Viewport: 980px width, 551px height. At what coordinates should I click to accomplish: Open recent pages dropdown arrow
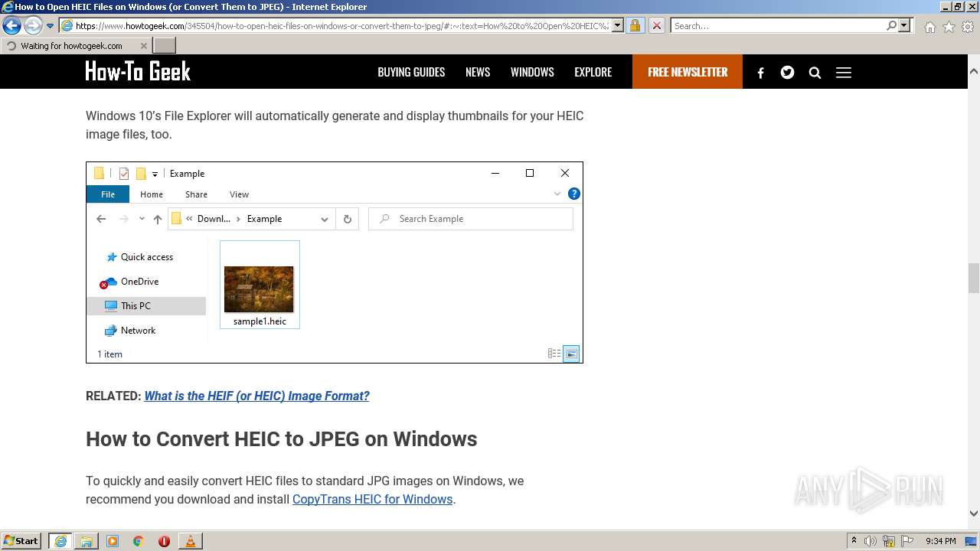click(51, 26)
